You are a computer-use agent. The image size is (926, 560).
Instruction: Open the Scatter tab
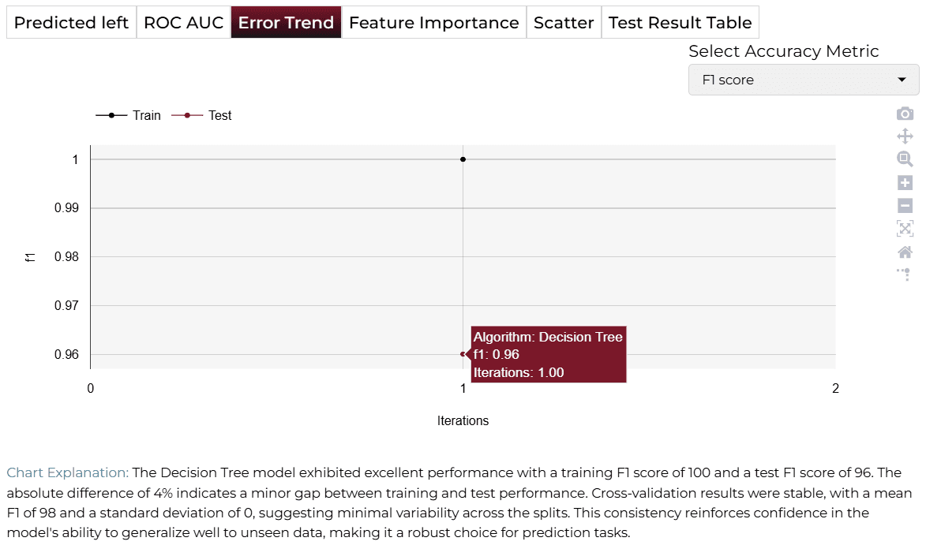pyautogui.click(x=564, y=22)
